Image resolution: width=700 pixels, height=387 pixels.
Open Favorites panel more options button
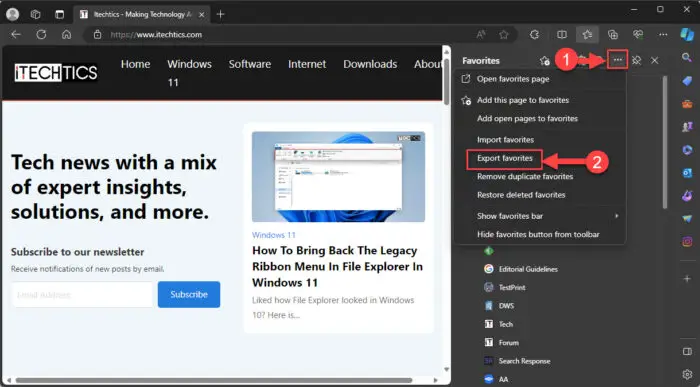pyautogui.click(x=617, y=60)
